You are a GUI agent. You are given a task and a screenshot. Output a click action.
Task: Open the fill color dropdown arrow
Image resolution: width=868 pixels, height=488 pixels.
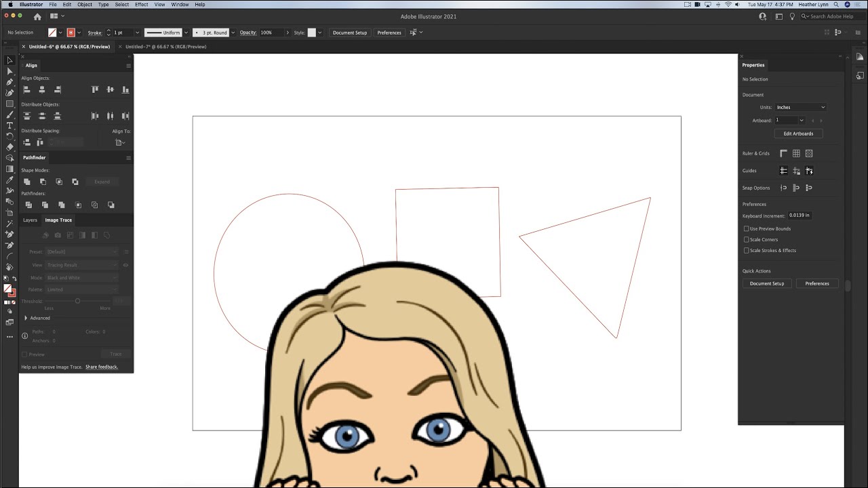[x=60, y=33]
